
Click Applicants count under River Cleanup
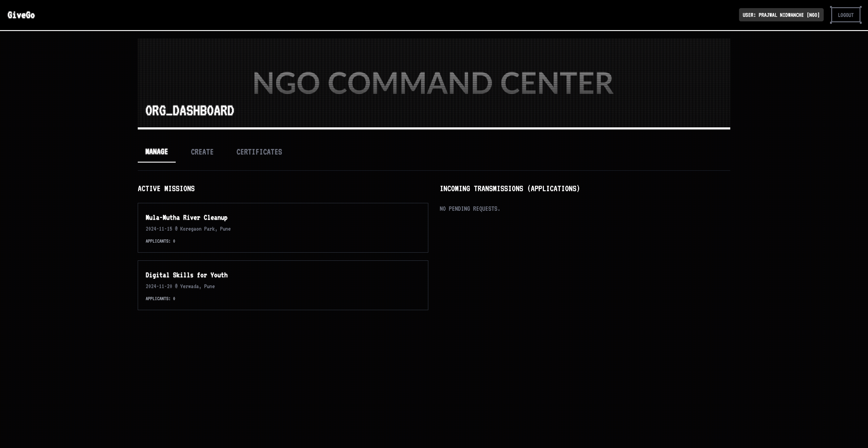coord(160,241)
